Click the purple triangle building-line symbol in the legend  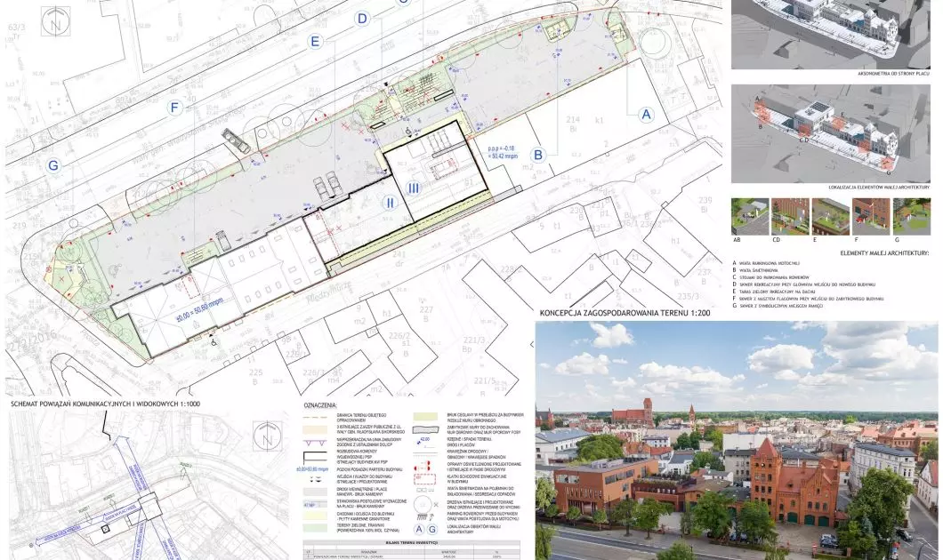pos(315,443)
